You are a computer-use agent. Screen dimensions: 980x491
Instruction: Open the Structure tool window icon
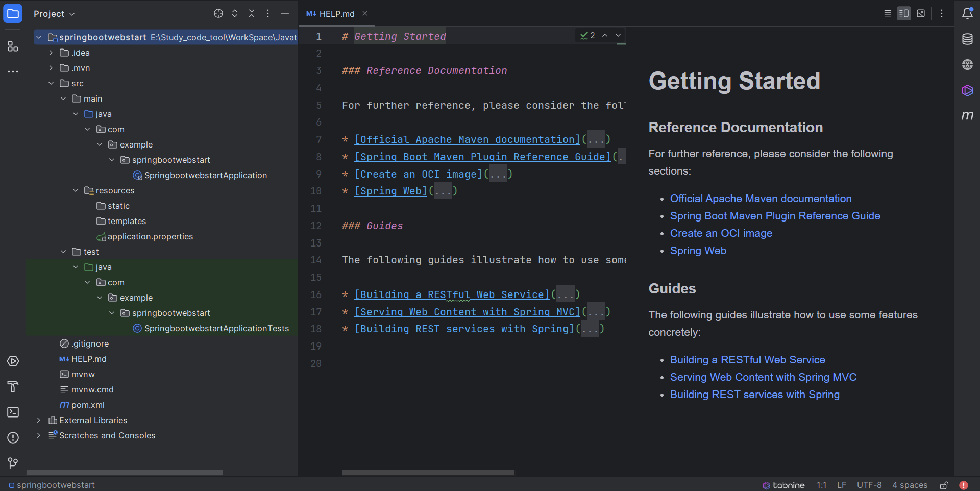click(13, 46)
